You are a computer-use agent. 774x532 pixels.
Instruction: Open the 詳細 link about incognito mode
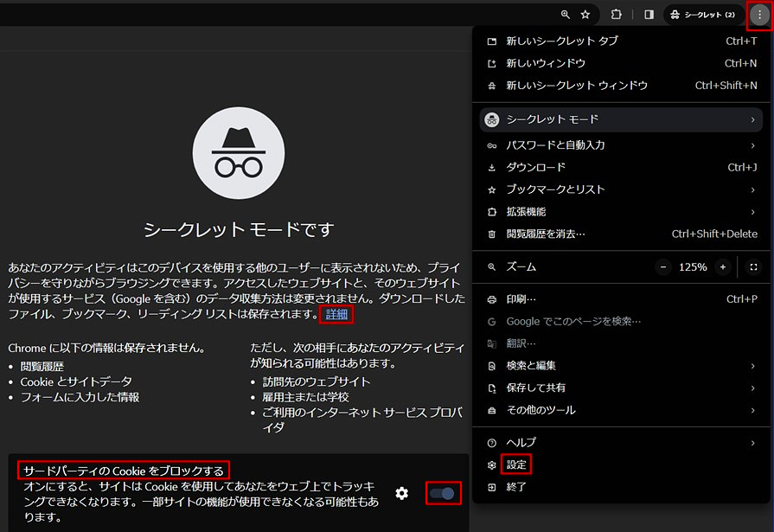[x=336, y=315]
